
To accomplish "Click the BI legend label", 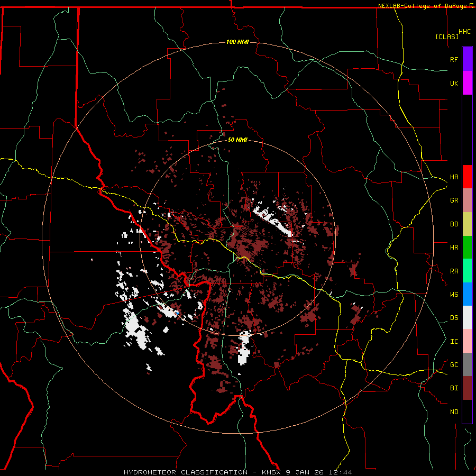I will point(454,388).
